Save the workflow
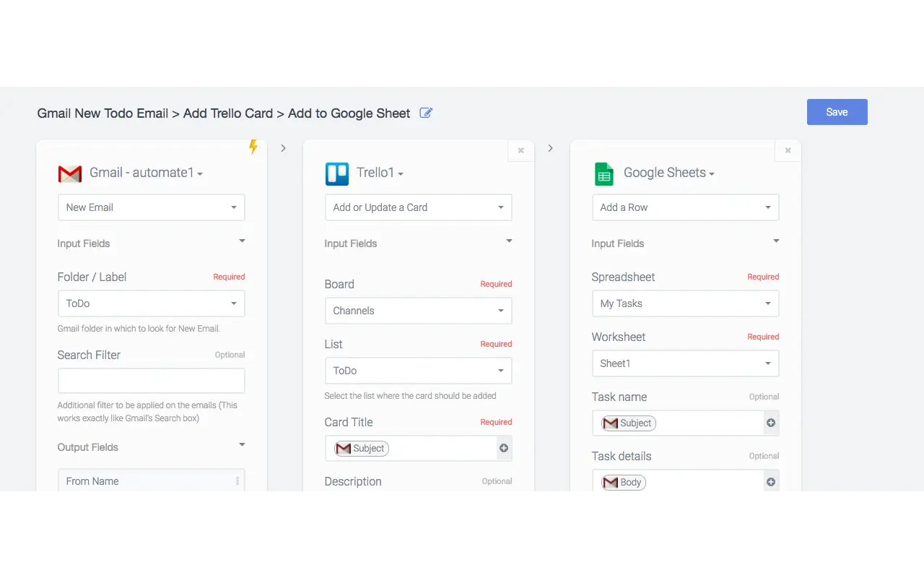924x578 pixels. (x=837, y=112)
